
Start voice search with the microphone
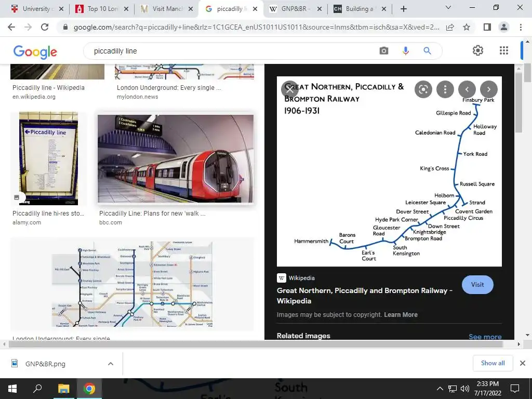pos(405,51)
